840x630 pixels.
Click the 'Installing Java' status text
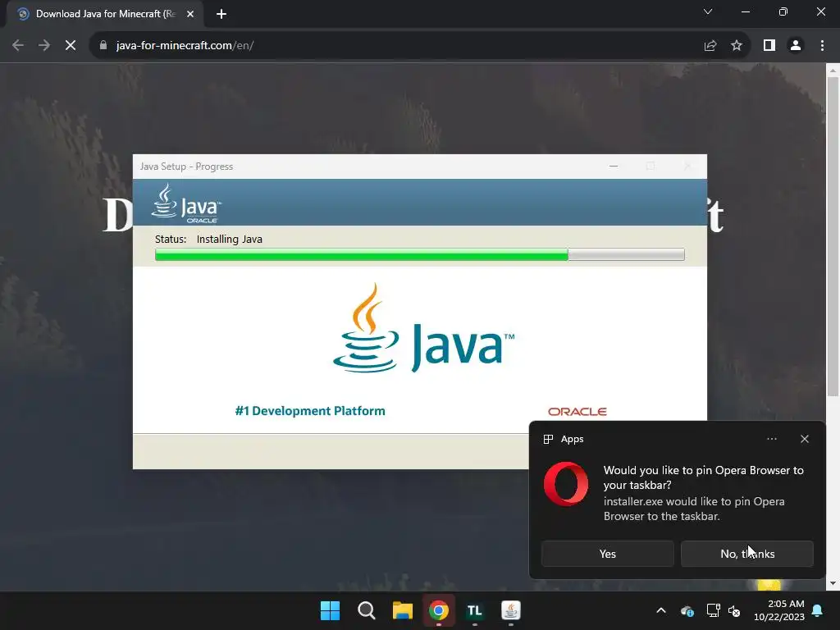click(x=230, y=239)
